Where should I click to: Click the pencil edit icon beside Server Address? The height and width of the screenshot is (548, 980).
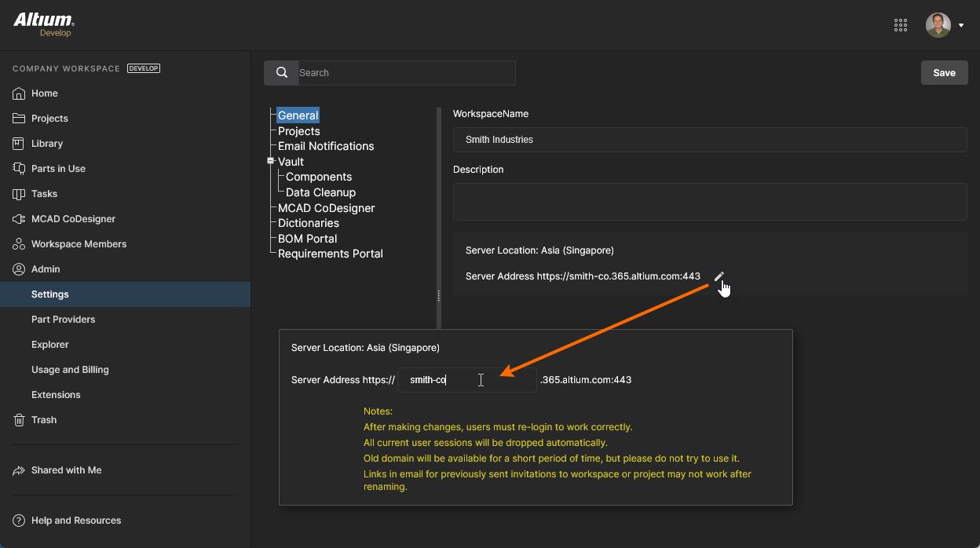click(x=719, y=276)
